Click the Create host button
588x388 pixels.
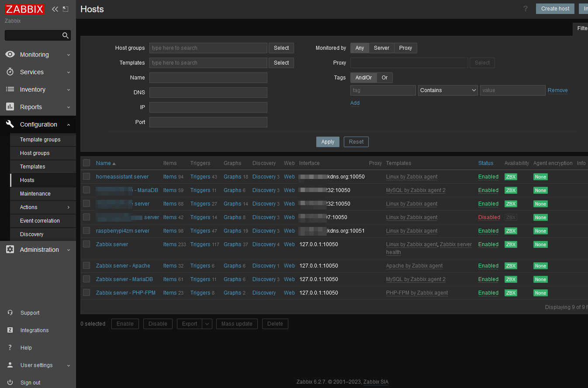[555, 9]
